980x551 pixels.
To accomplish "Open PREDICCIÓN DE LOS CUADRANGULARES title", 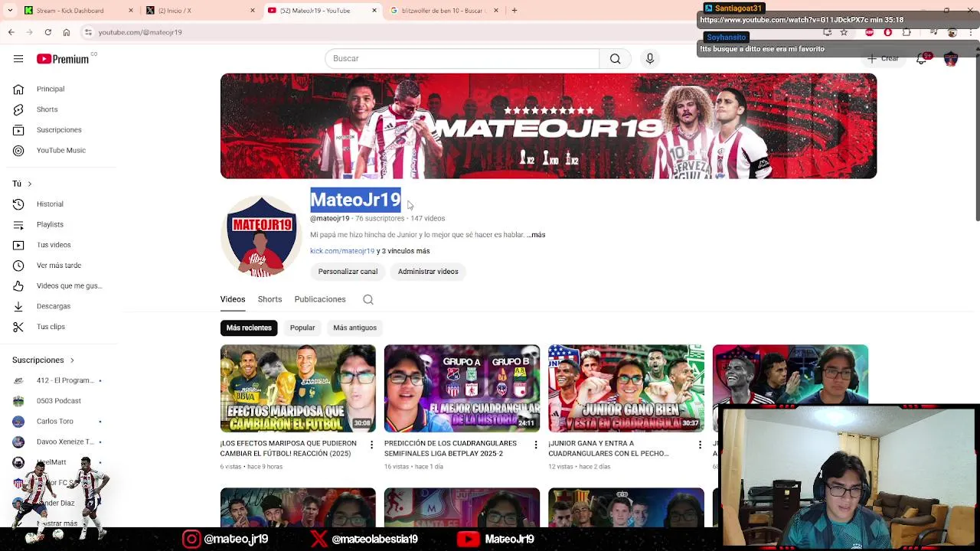I will [x=450, y=448].
